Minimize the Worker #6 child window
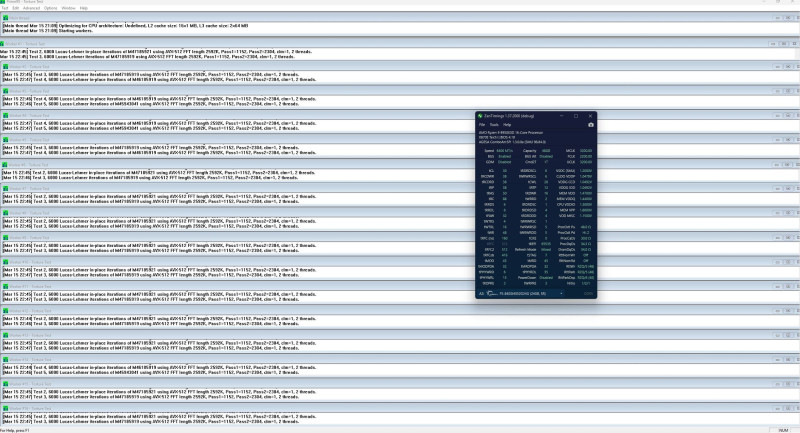Viewport: 800px width, 433px height. [778, 165]
